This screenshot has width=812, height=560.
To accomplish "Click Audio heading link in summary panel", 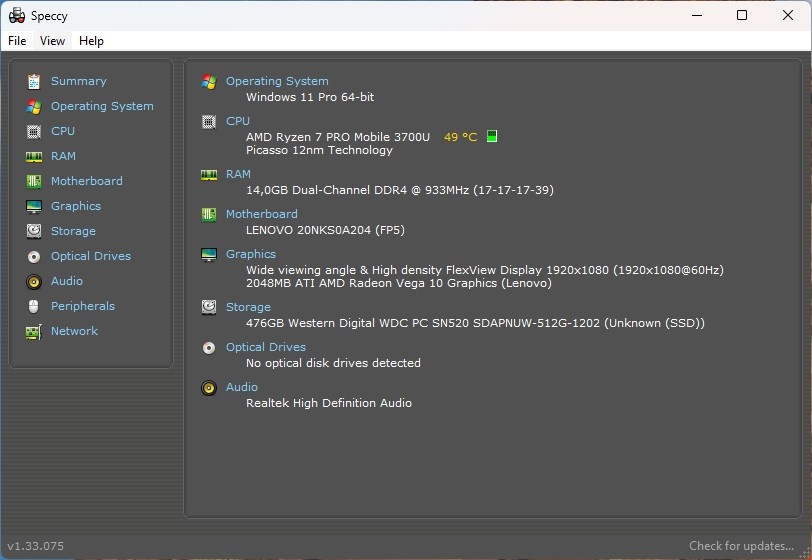I will pos(241,387).
